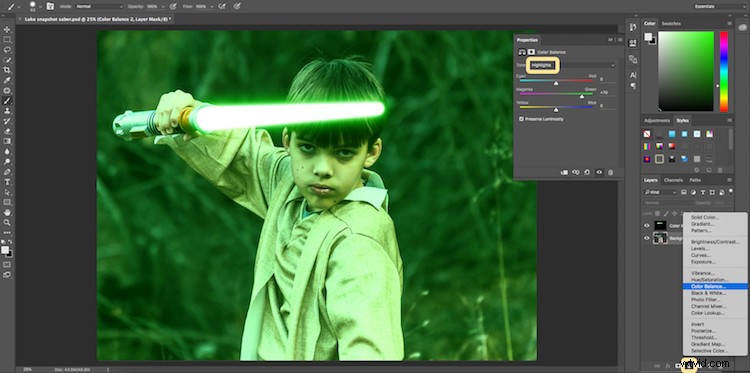Select the Eyedropper tool
This screenshot has height=373, width=750.
(7, 80)
